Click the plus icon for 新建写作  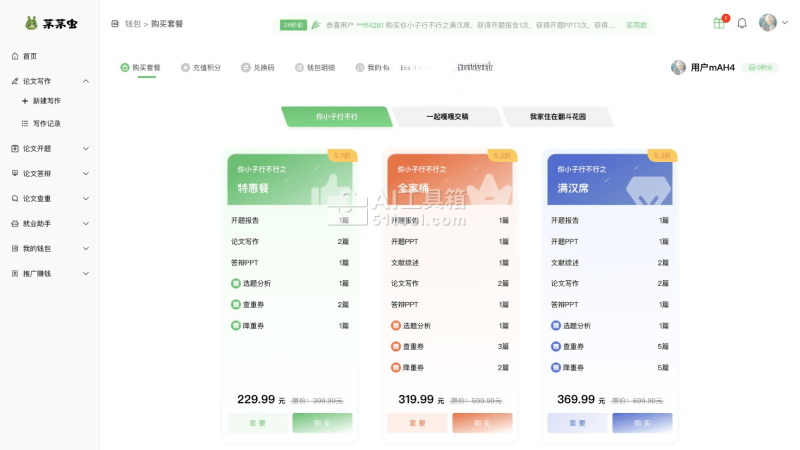coord(24,101)
